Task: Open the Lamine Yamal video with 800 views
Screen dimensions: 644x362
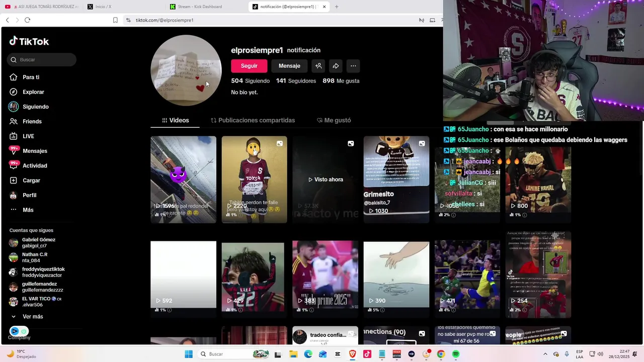Action: click(x=538, y=179)
